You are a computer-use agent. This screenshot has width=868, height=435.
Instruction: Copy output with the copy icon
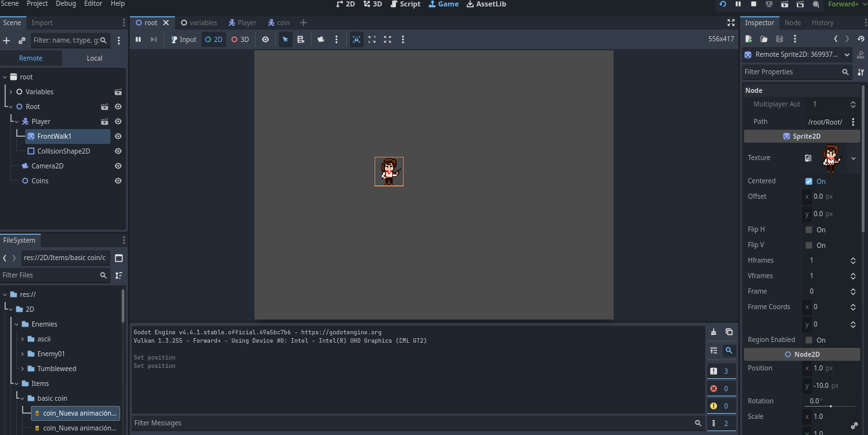[729, 332]
